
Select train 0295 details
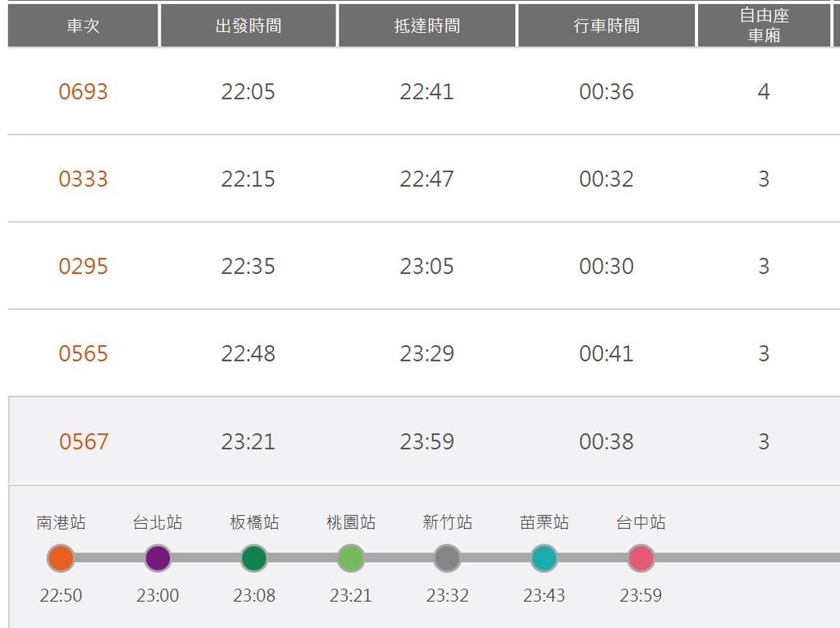tap(83, 266)
